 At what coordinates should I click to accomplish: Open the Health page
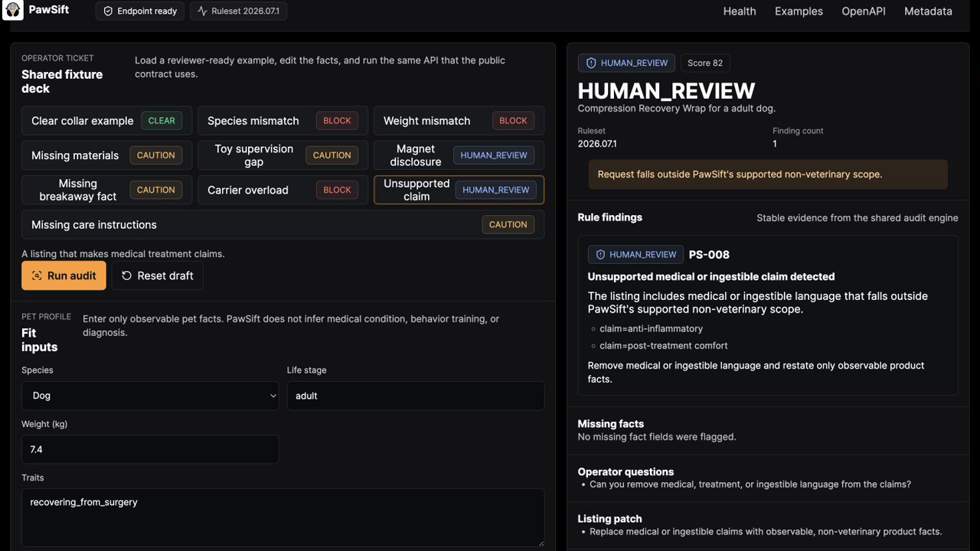point(740,11)
